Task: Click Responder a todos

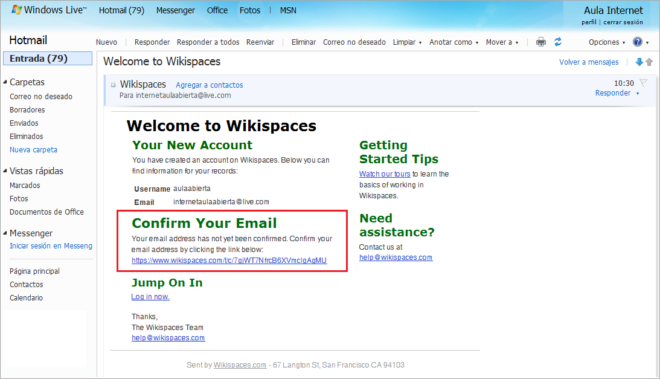Action: coord(208,42)
